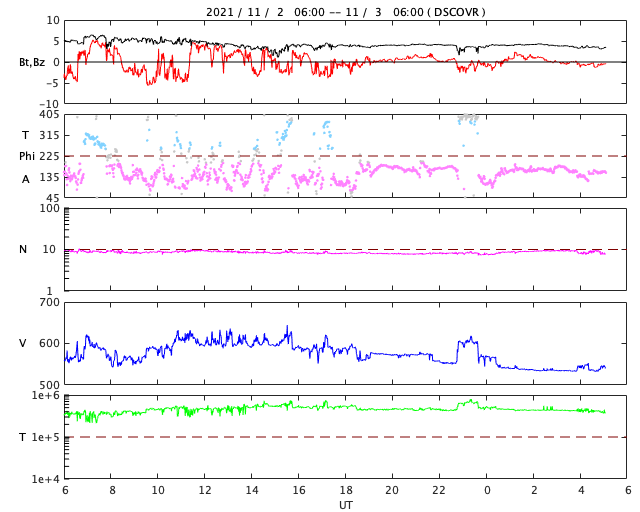Click the Phi axis label

point(27,156)
